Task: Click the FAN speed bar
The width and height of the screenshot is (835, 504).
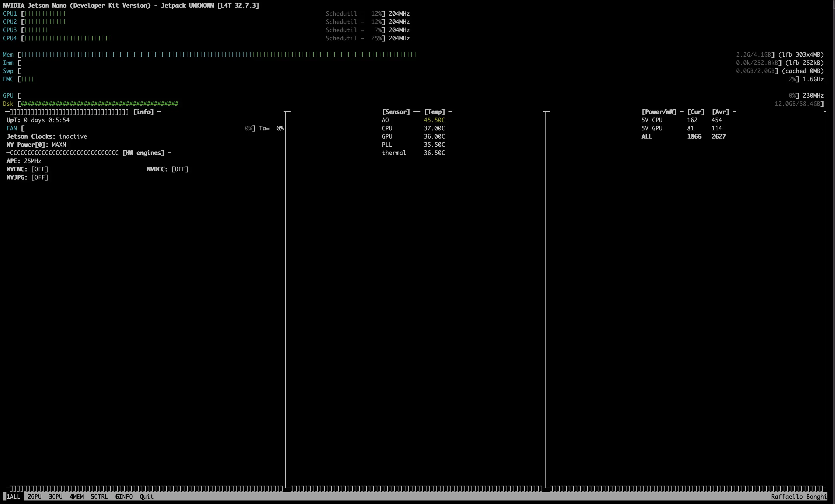Action: click(x=138, y=128)
